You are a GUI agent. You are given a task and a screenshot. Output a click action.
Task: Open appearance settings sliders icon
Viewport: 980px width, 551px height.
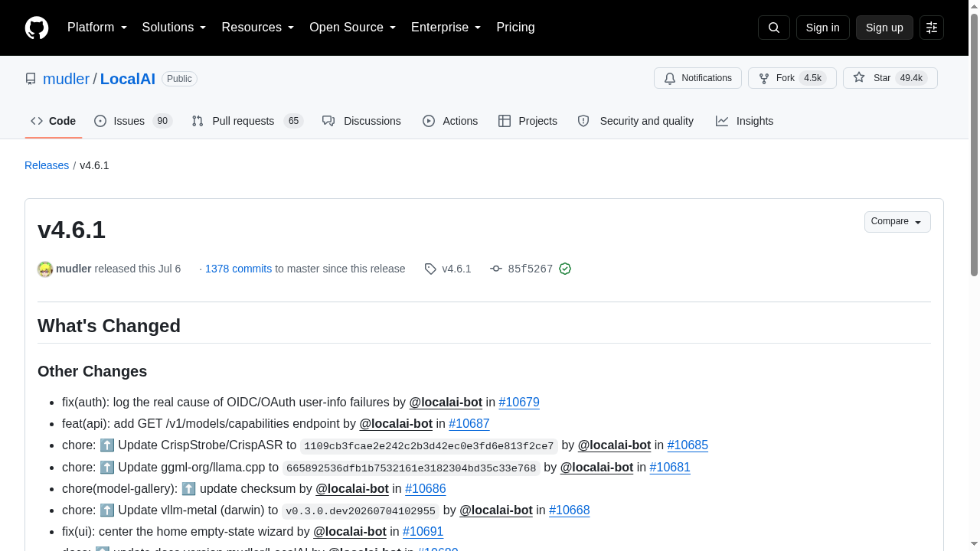932,28
